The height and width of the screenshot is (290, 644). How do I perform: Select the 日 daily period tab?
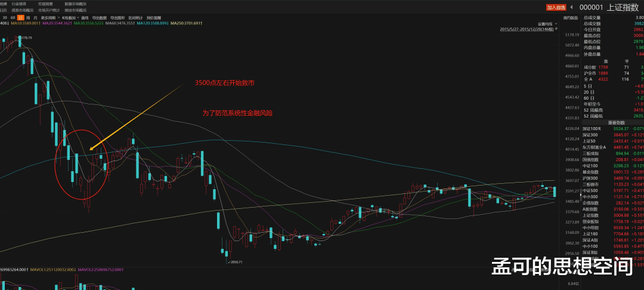20,18
